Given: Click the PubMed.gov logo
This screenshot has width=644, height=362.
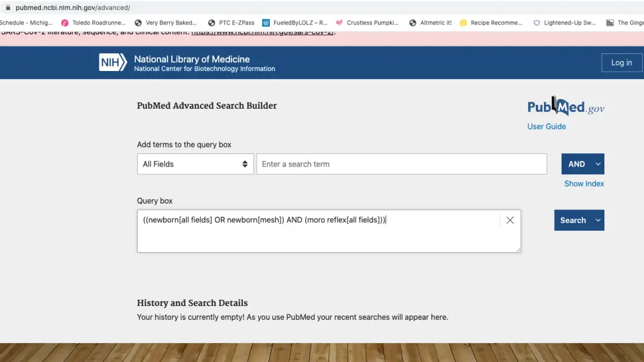Looking at the screenshot, I should tap(565, 106).
